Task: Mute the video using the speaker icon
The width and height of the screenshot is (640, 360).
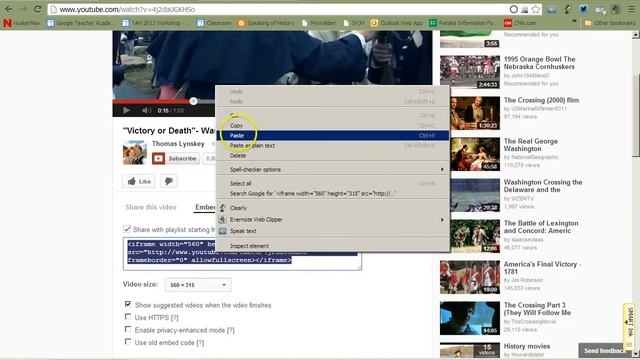Action: (146, 110)
